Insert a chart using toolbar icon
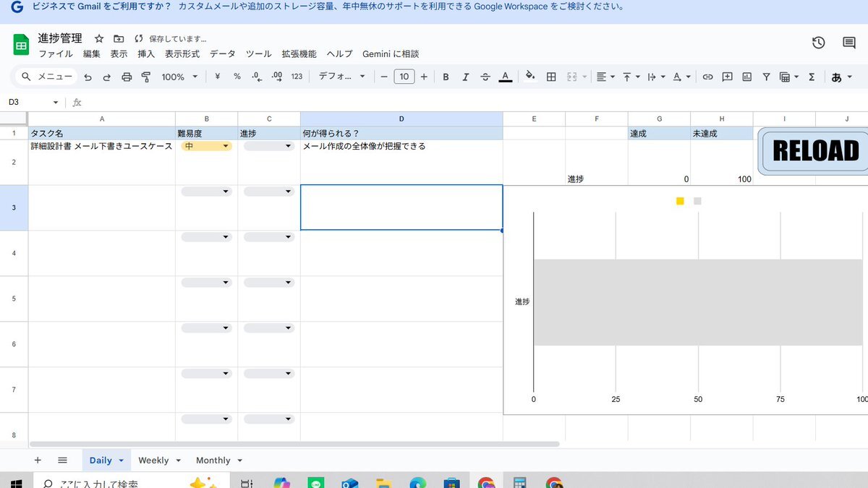Screen dimensions: 868x488 (746, 77)
